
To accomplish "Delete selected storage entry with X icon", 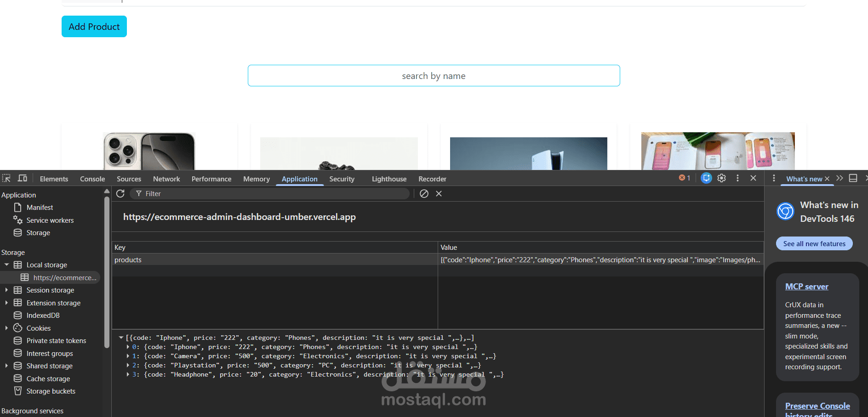I will click(439, 194).
